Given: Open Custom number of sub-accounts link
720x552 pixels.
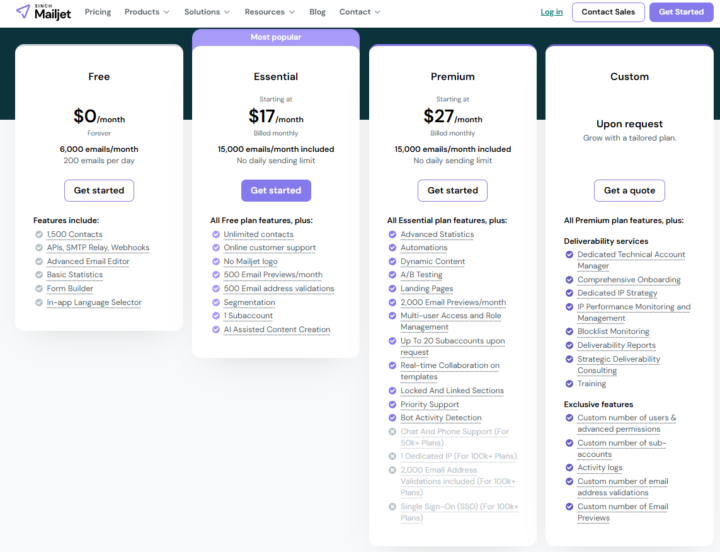Looking at the screenshot, I should pyautogui.click(x=622, y=448).
